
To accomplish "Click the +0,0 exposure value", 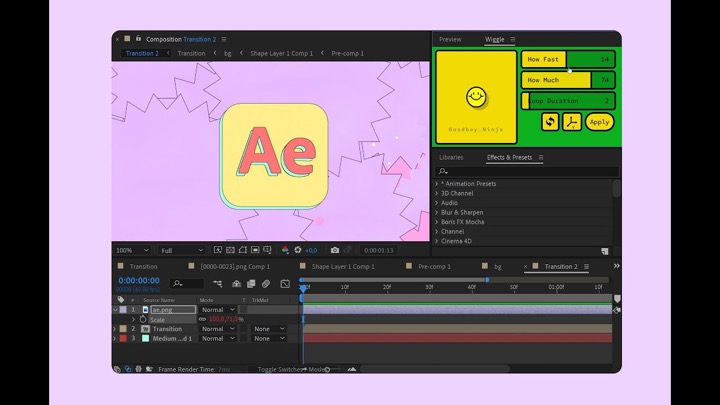I will click(311, 250).
